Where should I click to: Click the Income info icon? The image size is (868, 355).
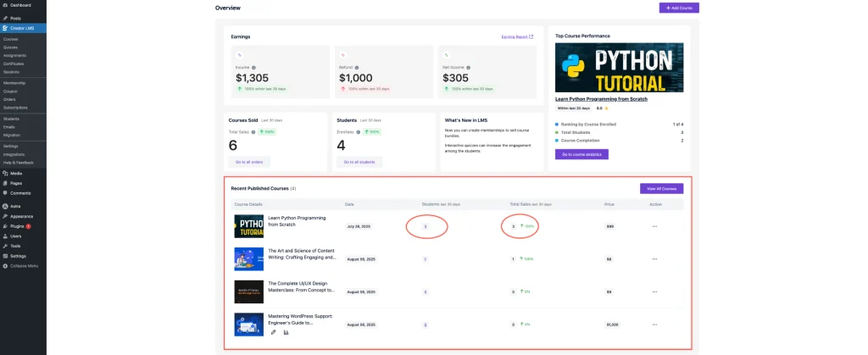pyautogui.click(x=253, y=67)
